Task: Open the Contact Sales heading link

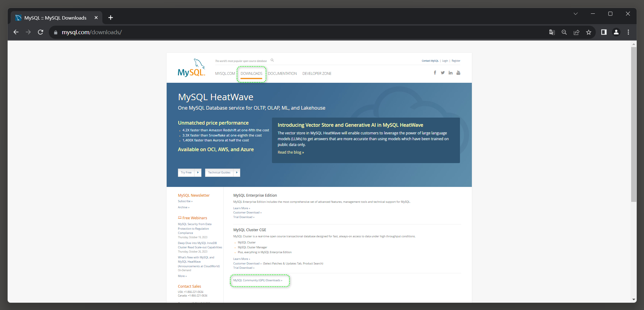Action: pyautogui.click(x=190, y=286)
